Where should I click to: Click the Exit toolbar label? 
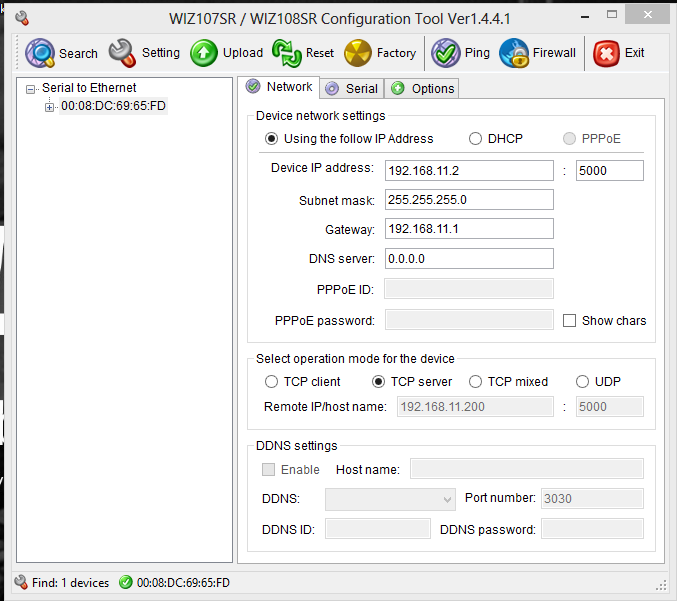[x=634, y=53]
